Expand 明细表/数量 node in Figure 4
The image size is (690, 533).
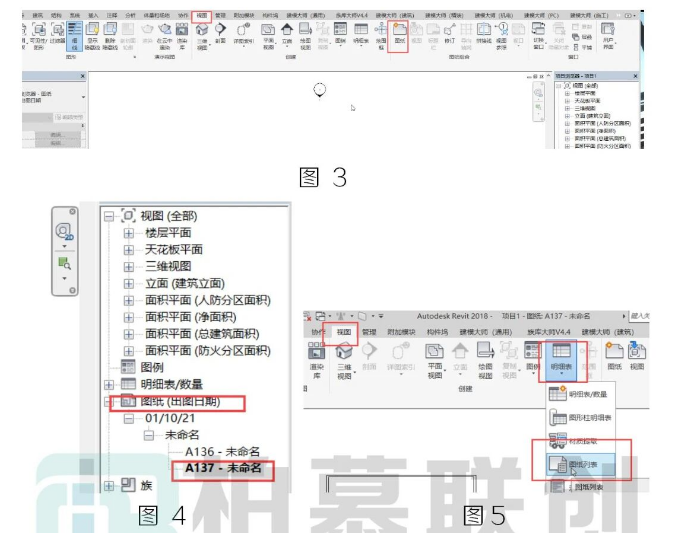click(109, 385)
